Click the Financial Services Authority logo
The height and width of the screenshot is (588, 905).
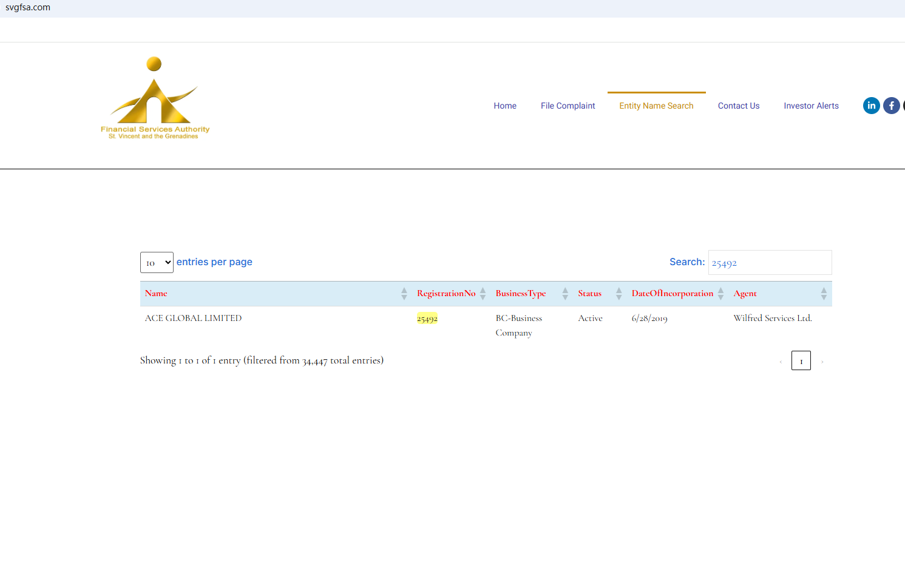tap(155, 98)
